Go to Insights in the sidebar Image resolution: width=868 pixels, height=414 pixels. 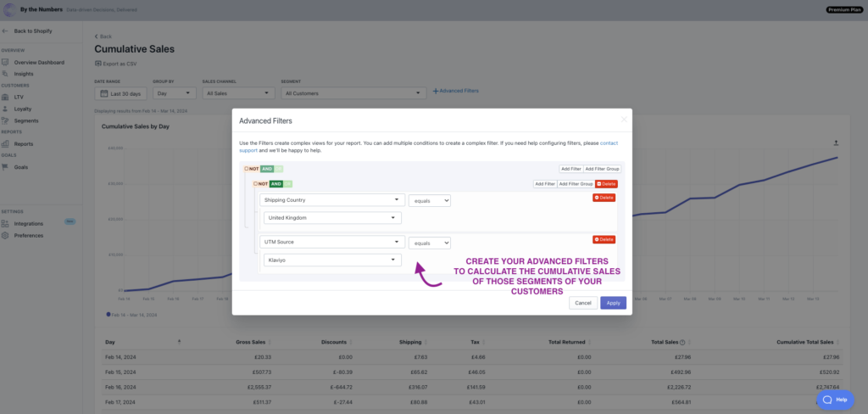click(x=24, y=74)
